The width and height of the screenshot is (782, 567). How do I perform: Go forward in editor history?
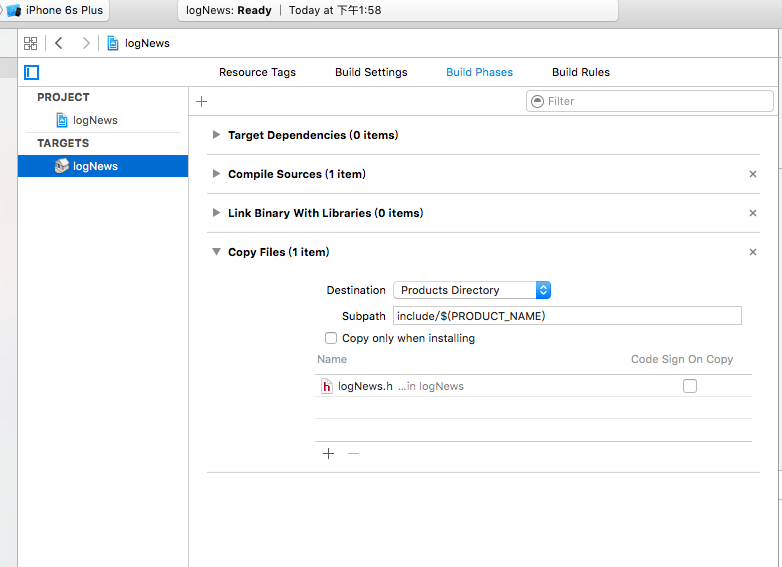tap(86, 43)
